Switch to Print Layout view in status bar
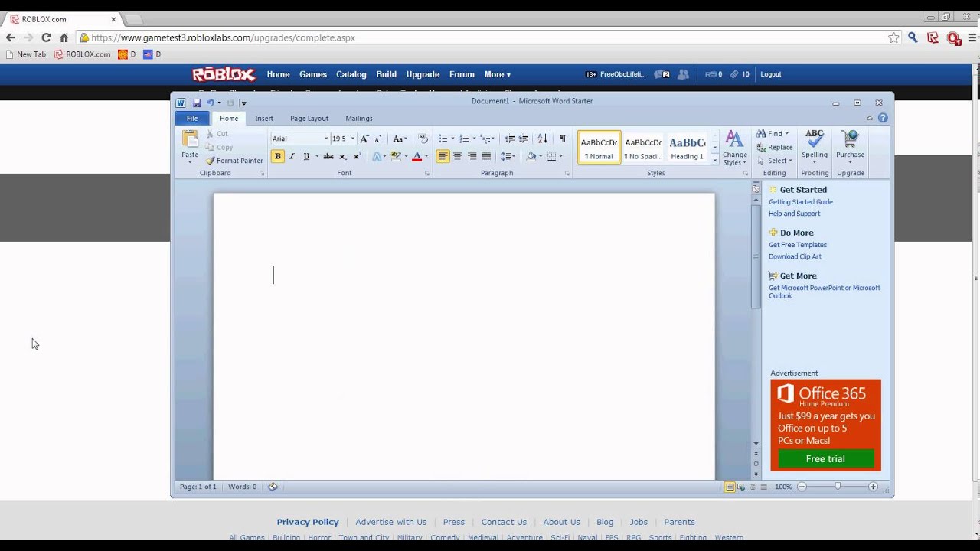Viewport: 980px width, 551px height. (730, 487)
